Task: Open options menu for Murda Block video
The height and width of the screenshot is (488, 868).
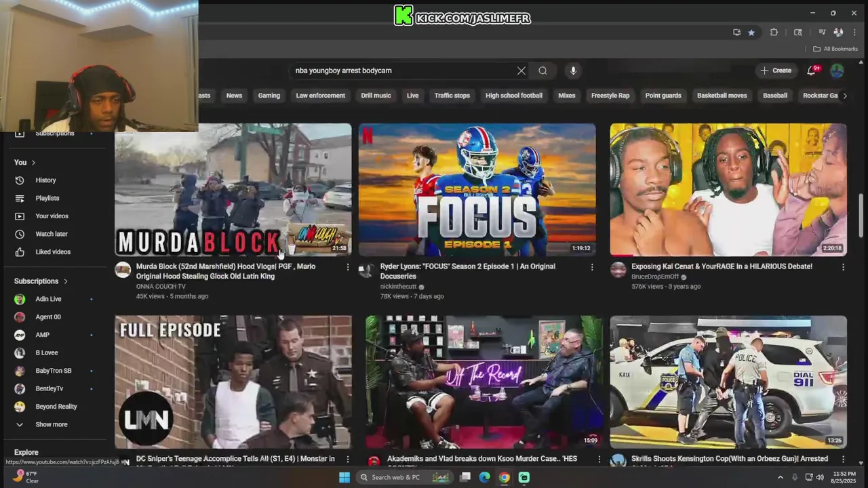Action: pos(348,267)
